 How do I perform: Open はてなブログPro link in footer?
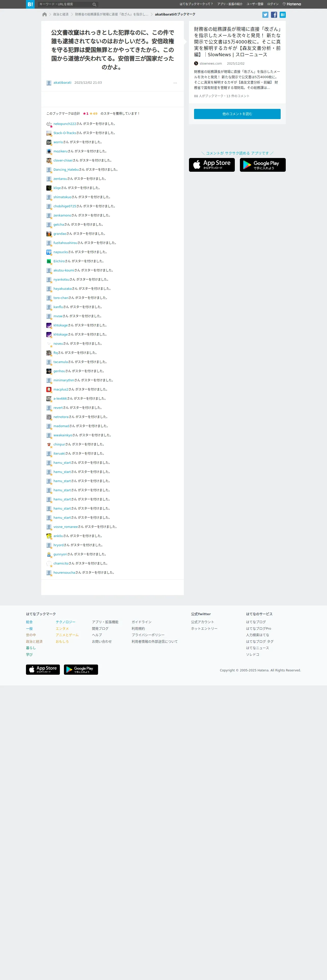tap(258, 628)
